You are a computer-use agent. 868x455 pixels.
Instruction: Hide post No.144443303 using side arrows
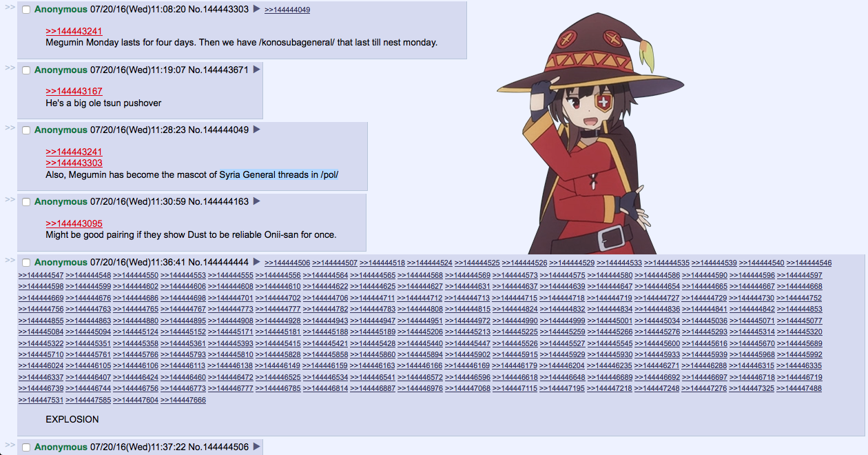(10, 7)
